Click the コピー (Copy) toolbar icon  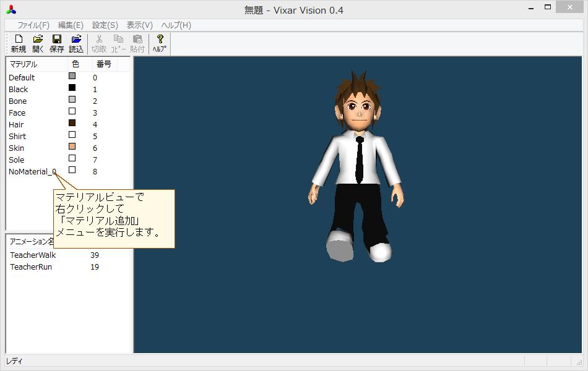(118, 42)
